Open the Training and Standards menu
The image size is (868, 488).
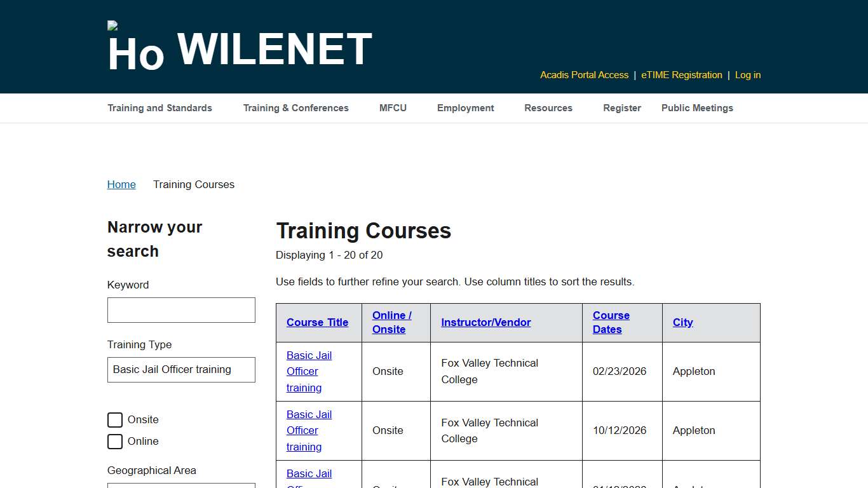click(159, 108)
